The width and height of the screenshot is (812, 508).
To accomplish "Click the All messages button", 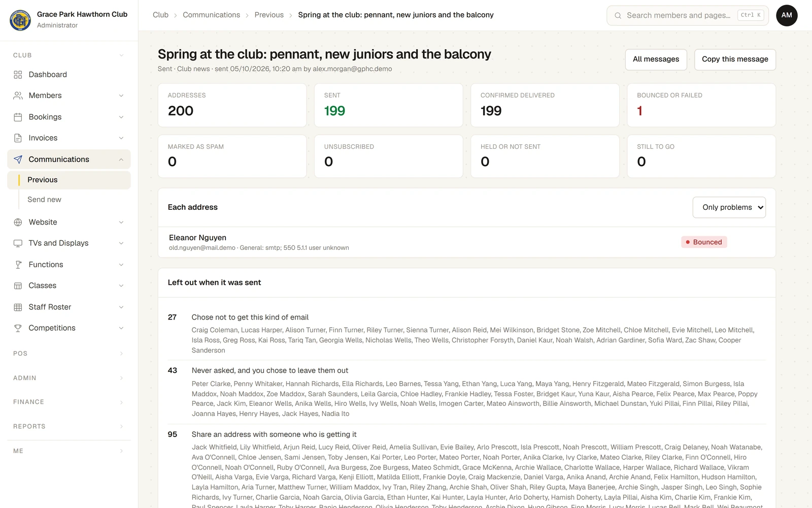I will click(656, 59).
